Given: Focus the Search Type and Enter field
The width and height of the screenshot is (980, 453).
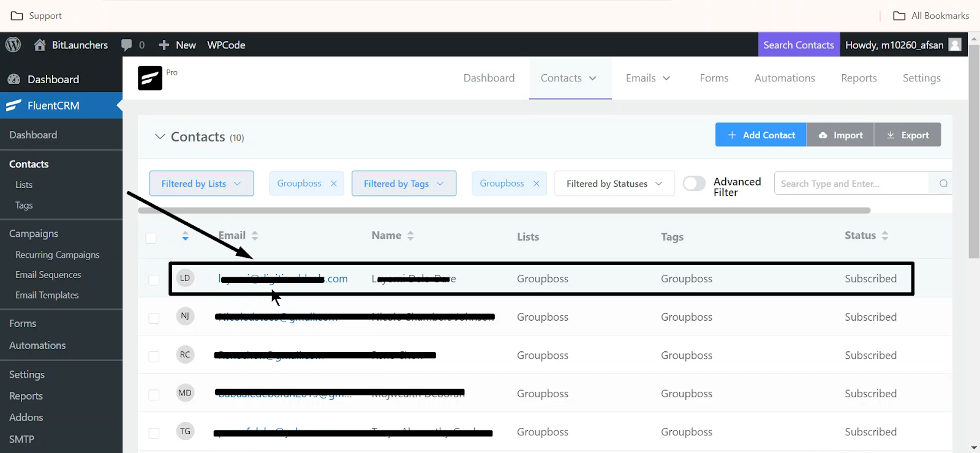Looking at the screenshot, I should (x=851, y=183).
